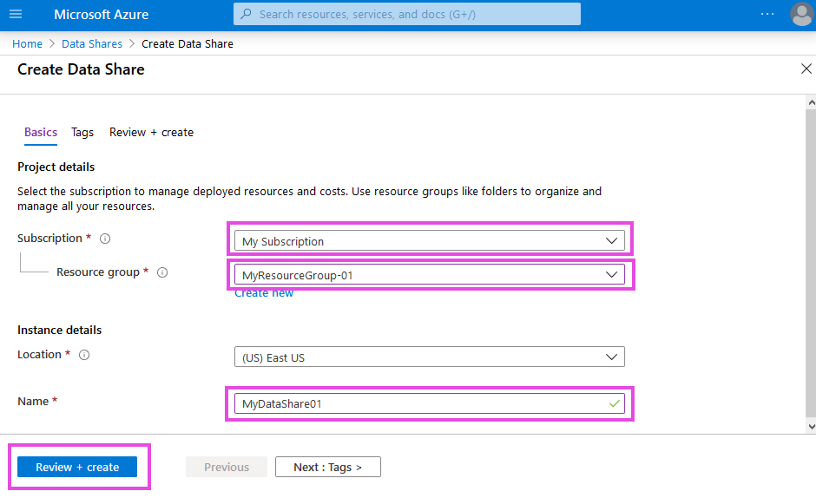816x504 pixels.
Task: Navigate to Data Shares breadcrumb
Action: 92,43
